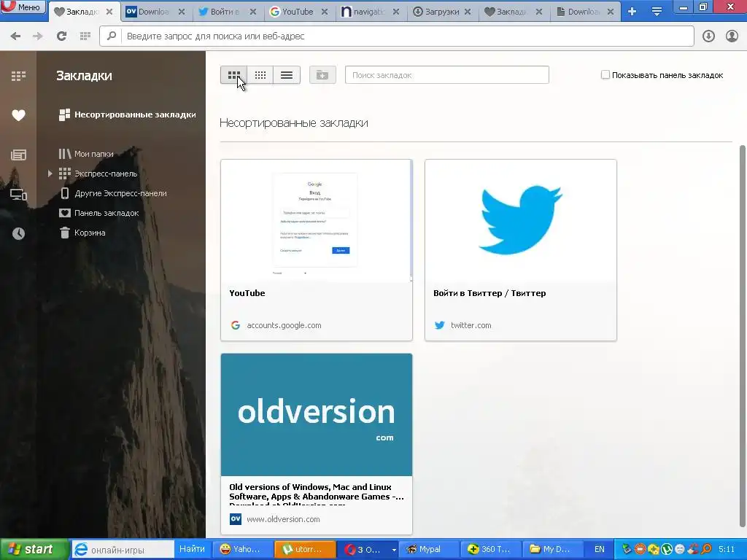Enable Показывать панель закладок checkbox
Viewport: 747px width, 560px height.
coord(605,75)
